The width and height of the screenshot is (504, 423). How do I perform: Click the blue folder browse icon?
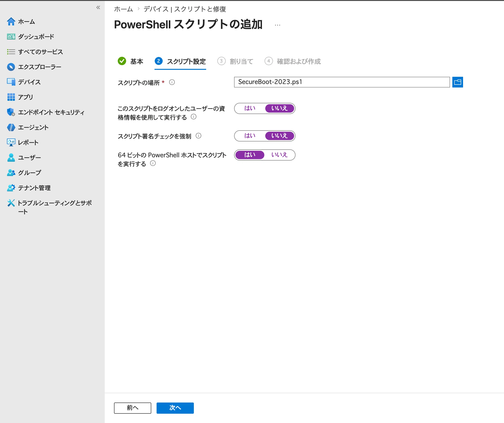tap(457, 82)
